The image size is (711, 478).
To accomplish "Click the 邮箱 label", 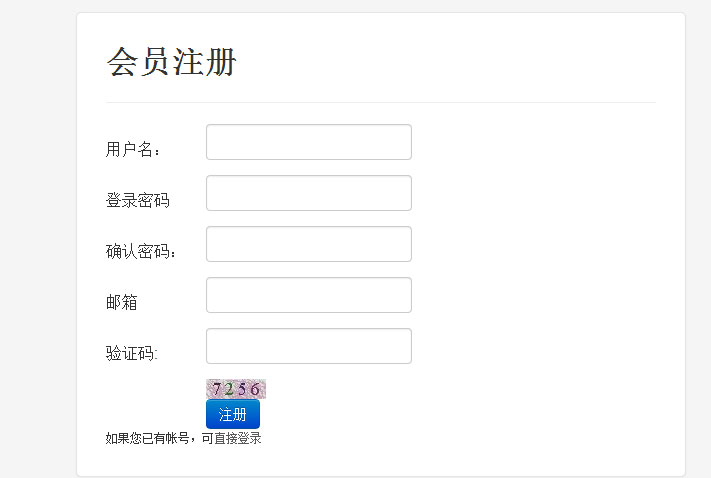I will (121, 303).
